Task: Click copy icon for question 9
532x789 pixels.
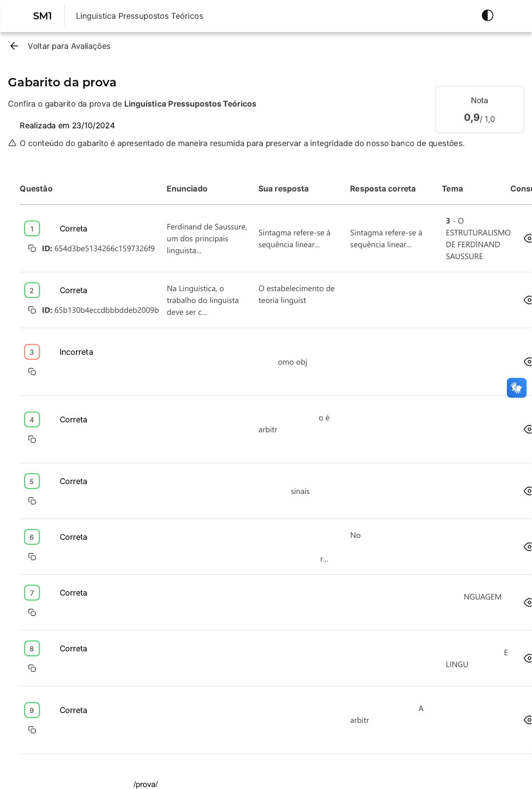Action: click(x=32, y=730)
